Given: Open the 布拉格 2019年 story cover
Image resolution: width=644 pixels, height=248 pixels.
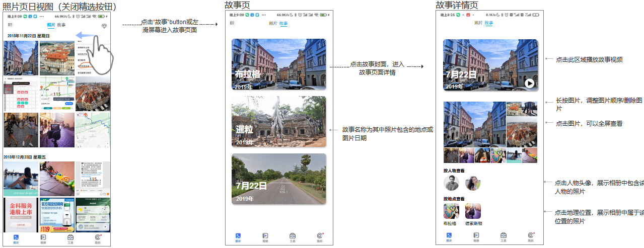Looking at the screenshot, I should click(278, 64).
